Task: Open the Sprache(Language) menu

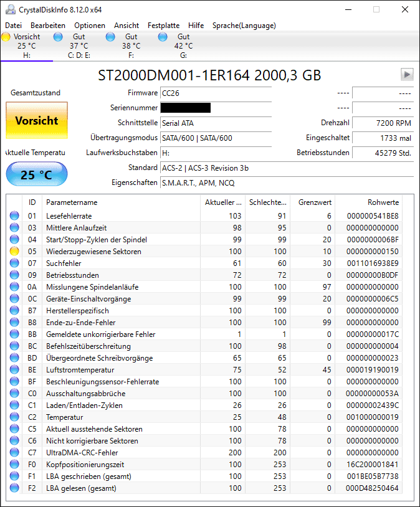Action: pyautogui.click(x=244, y=26)
